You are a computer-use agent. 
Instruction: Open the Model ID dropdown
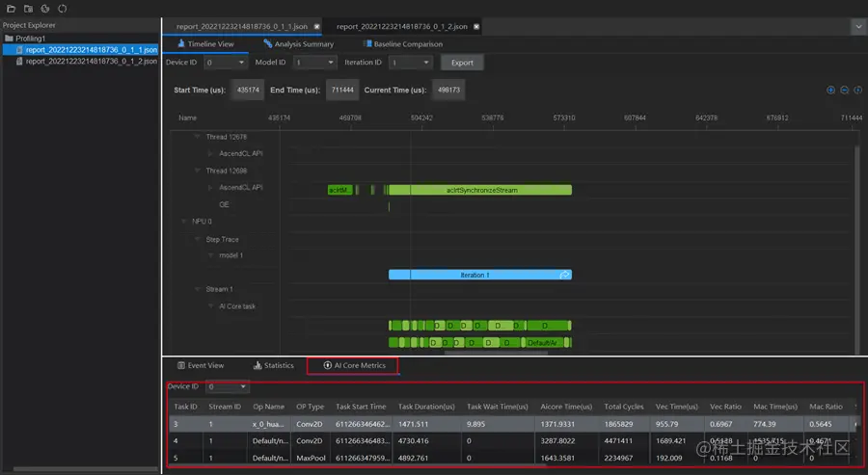tap(314, 63)
